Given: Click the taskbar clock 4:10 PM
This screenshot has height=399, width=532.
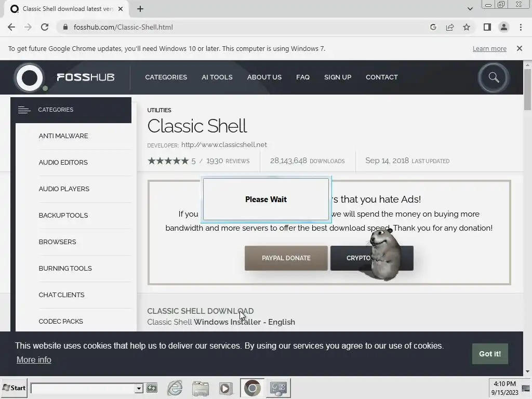Looking at the screenshot, I should [x=504, y=384].
